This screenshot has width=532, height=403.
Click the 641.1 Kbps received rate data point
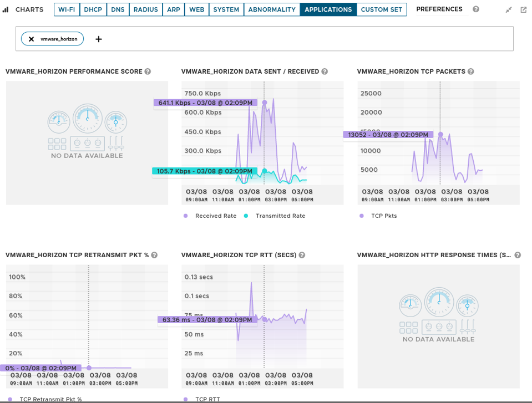click(x=265, y=103)
